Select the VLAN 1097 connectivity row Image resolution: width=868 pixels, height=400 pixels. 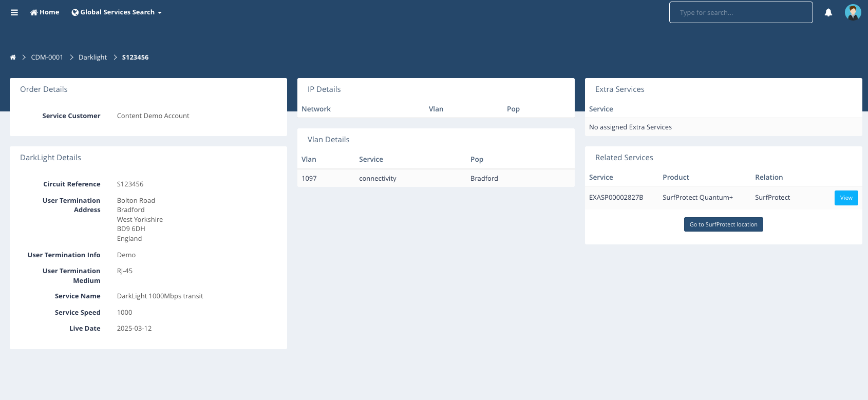tap(436, 178)
